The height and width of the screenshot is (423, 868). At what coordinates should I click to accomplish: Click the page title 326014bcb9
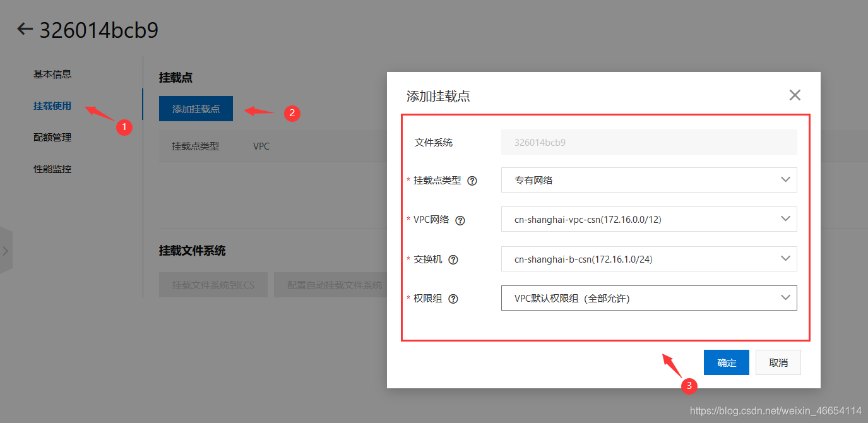click(x=99, y=30)
